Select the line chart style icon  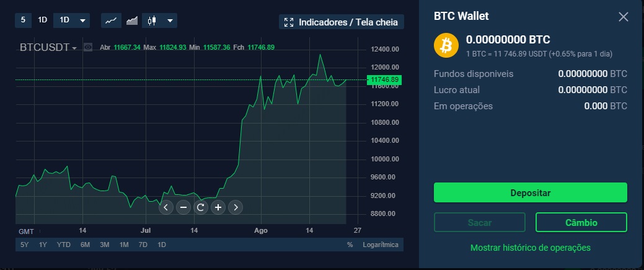click(x=111, y=20)
